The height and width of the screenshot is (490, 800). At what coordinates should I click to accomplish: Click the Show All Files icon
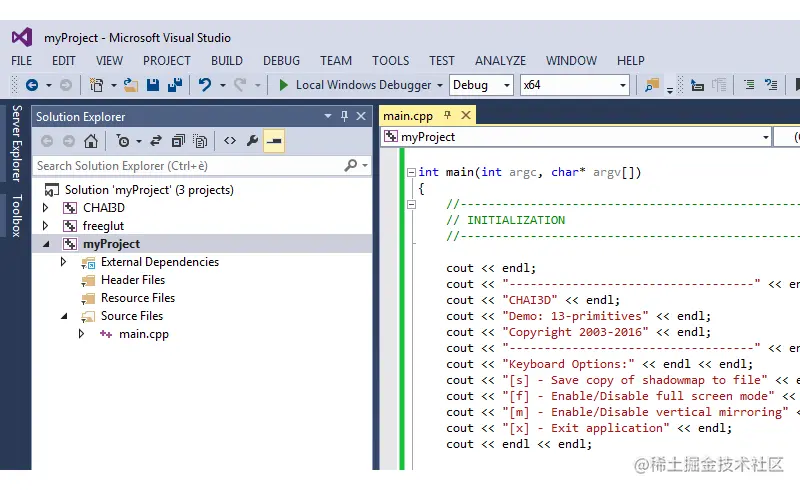point(200,141)
